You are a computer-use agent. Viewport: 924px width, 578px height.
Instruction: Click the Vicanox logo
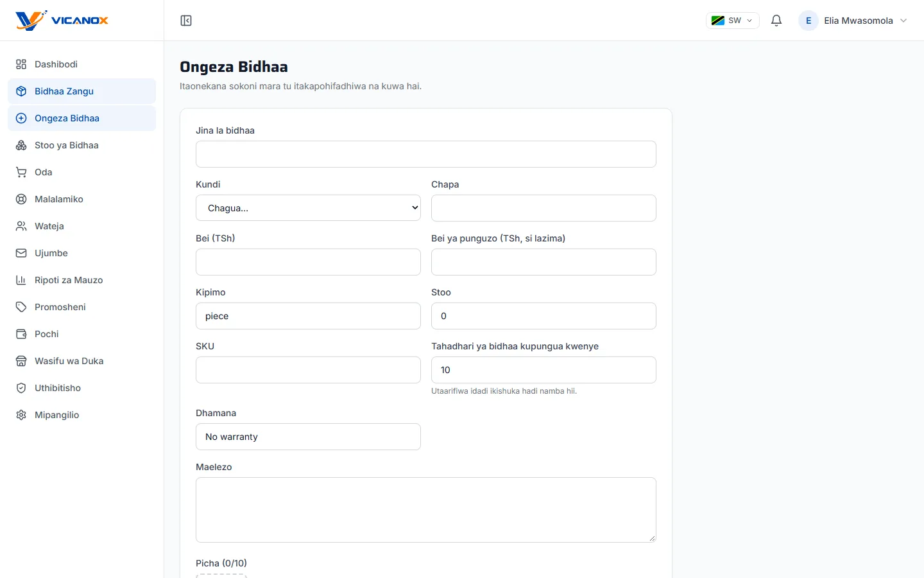click(62, 21)
